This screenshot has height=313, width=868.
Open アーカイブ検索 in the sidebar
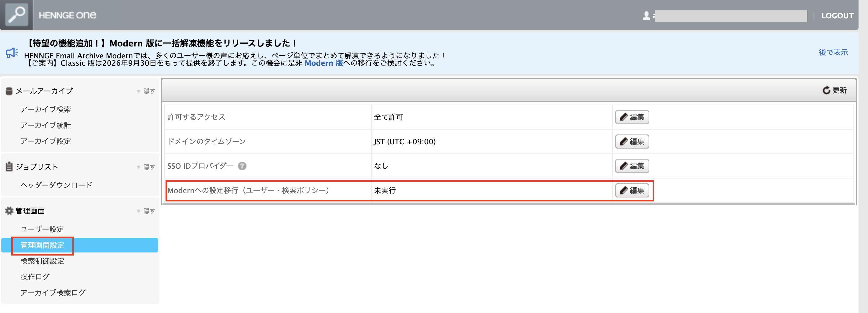point(46,109)
